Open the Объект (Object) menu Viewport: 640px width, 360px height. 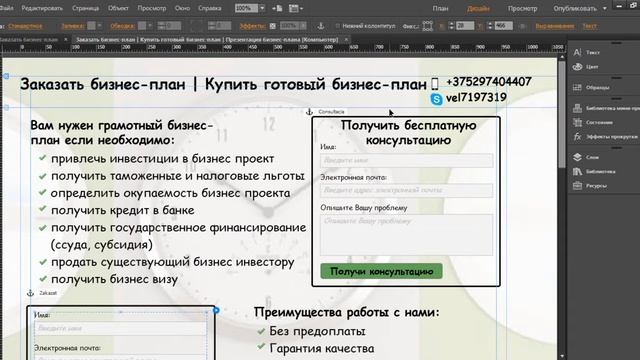coord(118,8)
